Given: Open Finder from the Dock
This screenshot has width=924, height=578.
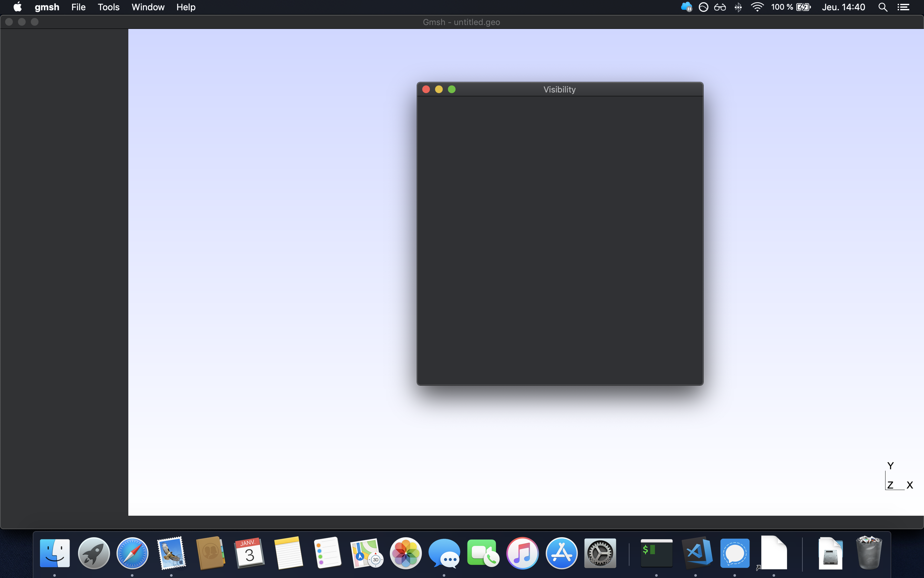Looking at the screenshot, I should point(55,553).
